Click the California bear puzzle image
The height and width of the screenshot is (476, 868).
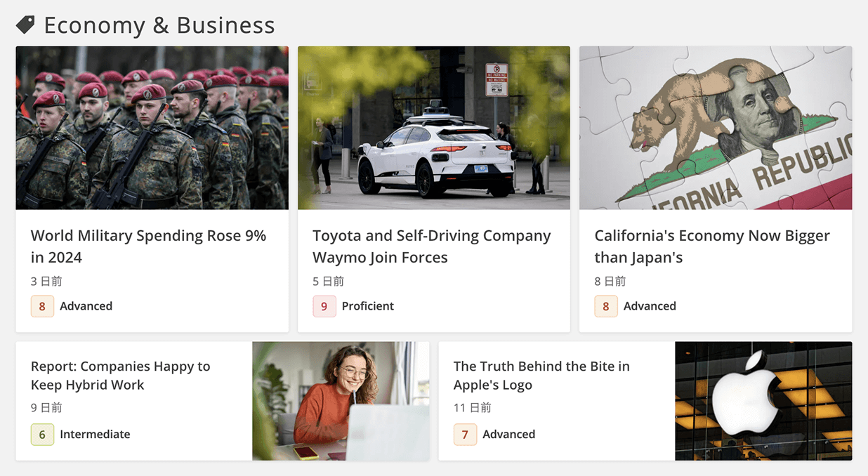(715, 128)
